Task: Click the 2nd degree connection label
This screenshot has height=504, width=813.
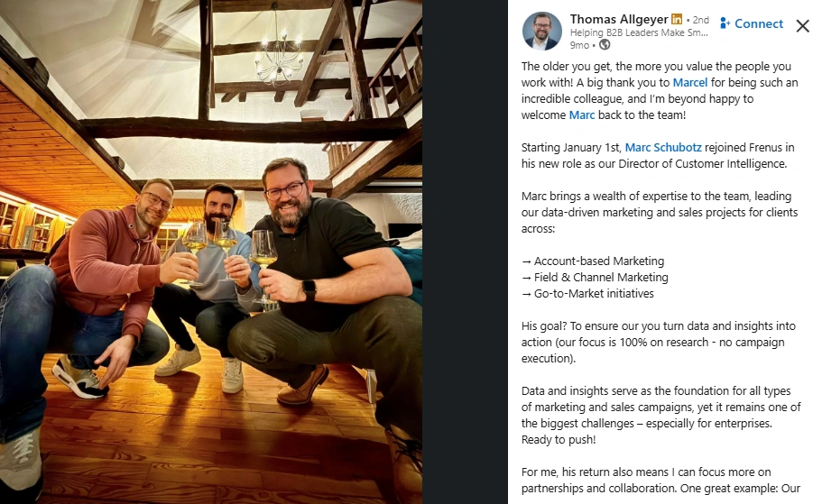Action: 700,20
